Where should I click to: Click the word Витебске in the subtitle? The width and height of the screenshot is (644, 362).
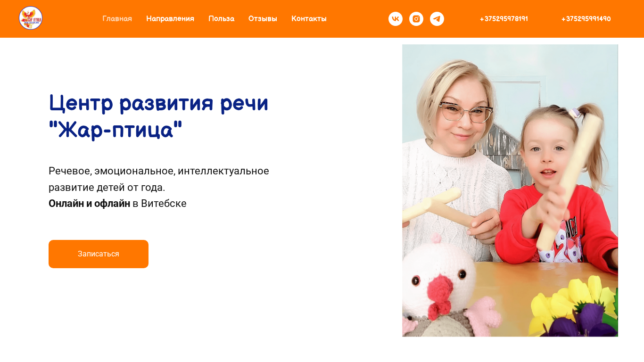click(x=164, y=204)
